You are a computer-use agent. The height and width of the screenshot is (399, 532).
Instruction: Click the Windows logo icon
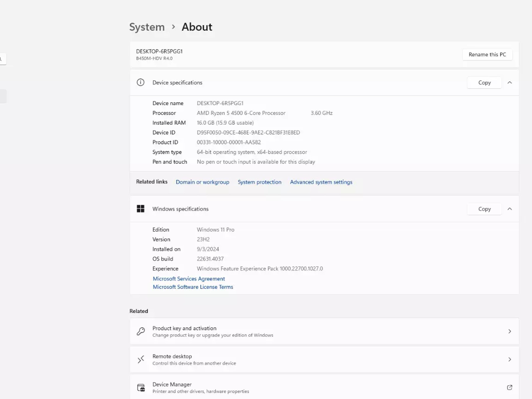pyautogui.click(x=141, y=209)
